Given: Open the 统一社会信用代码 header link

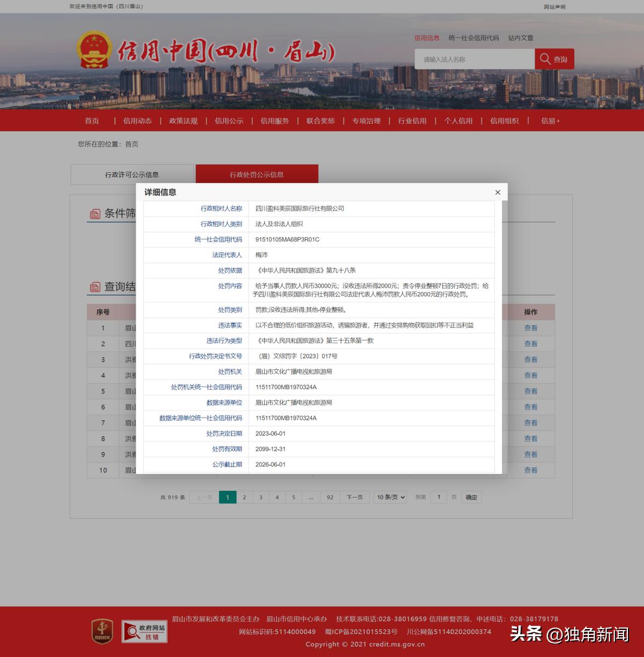Looking at the screenshot, I should click(474, 38).
